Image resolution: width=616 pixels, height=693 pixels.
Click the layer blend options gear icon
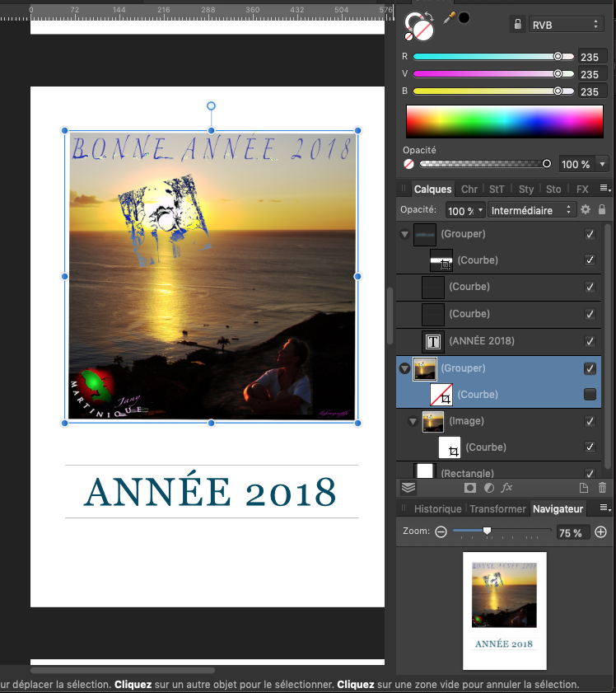[586, 209]
